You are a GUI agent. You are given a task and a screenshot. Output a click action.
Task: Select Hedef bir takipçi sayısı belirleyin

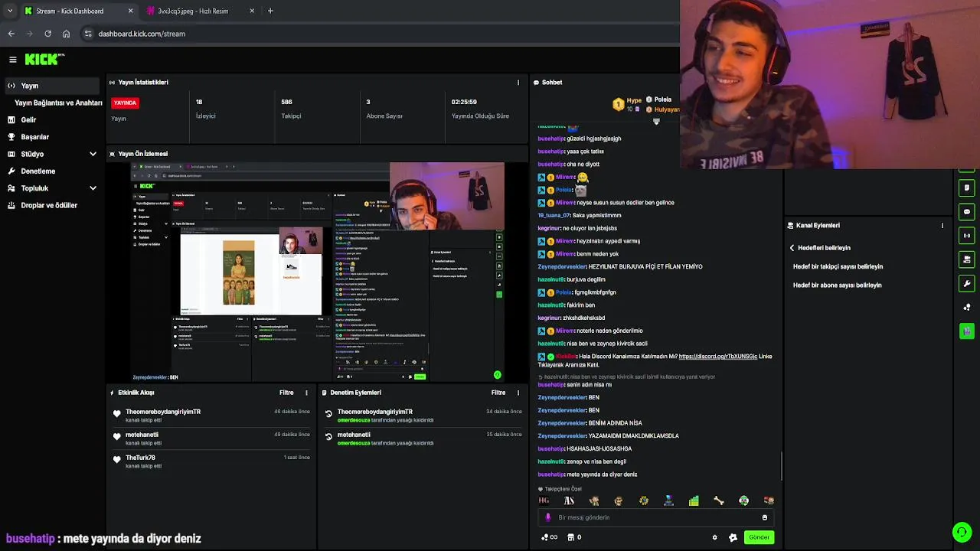click(838, 267)
